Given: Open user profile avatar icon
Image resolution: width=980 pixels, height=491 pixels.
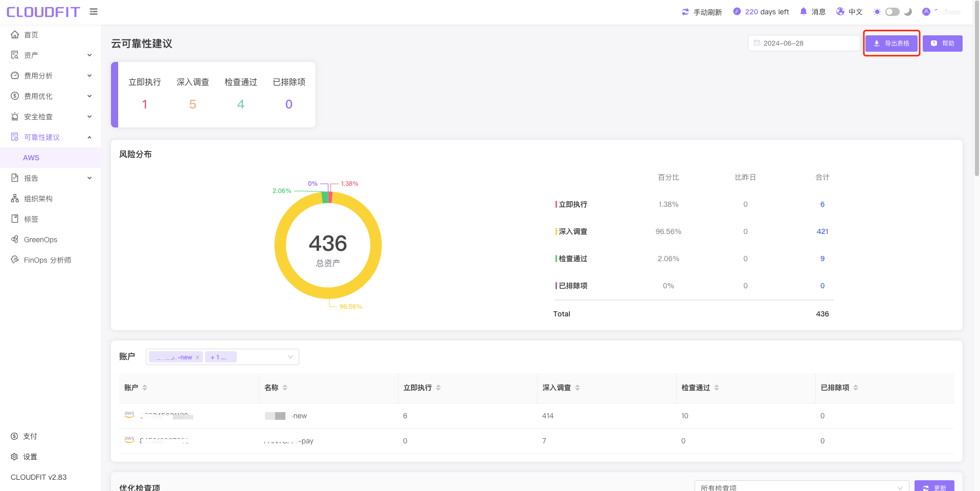Looking at the screenshot, I should pyautogui.click(x=926, y=12).
